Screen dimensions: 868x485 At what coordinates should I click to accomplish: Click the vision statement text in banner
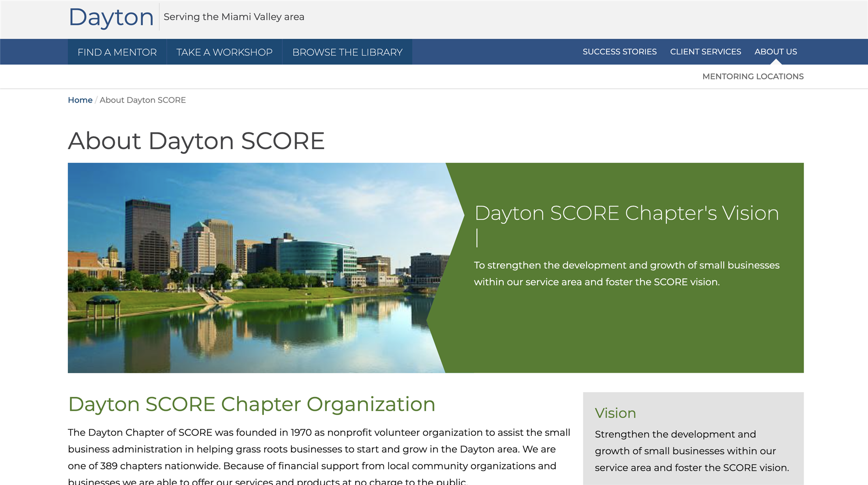[x=626, y=274]
